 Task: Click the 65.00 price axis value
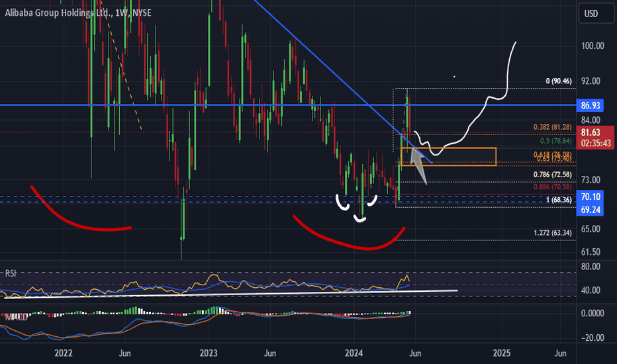[x=591, y=229]
